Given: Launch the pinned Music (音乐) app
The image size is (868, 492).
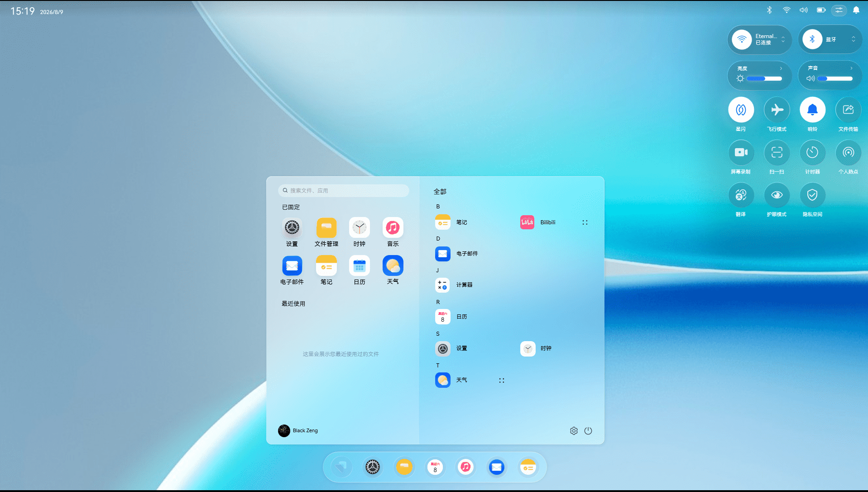Looking at the screenshot, I should [x=393, y=228].
